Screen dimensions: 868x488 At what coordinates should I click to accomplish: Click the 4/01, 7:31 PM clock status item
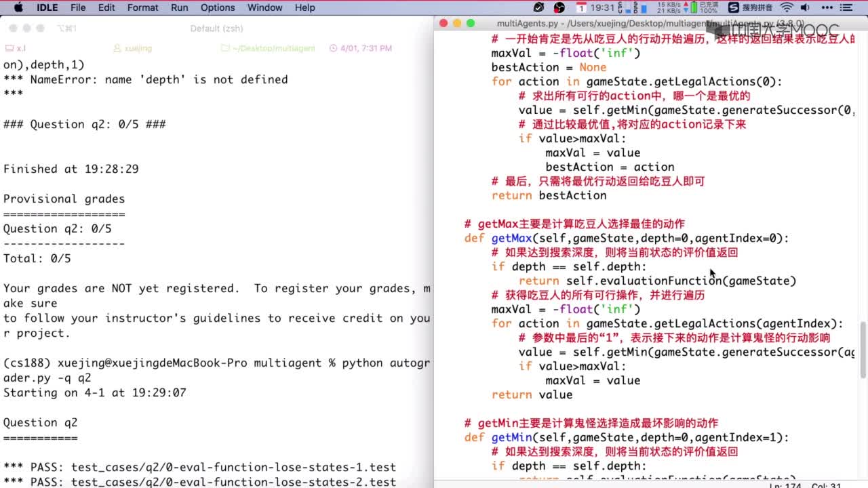[361, 49]
